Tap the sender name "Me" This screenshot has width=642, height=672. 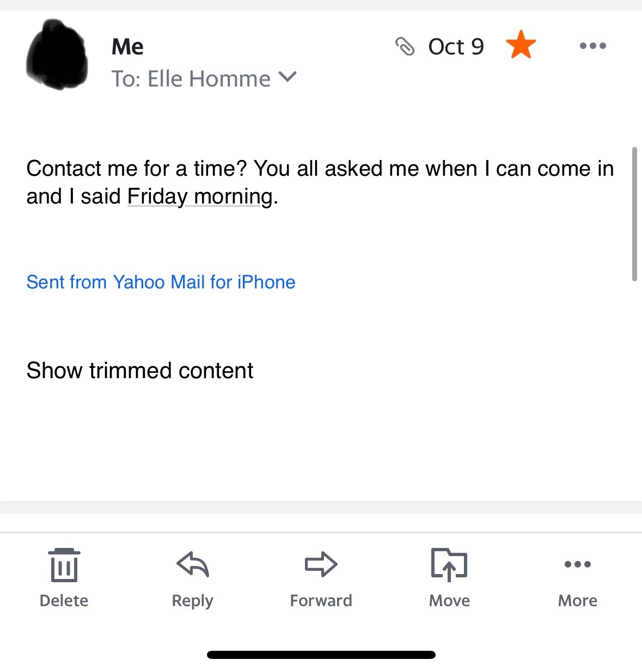(x=127, y=47)
